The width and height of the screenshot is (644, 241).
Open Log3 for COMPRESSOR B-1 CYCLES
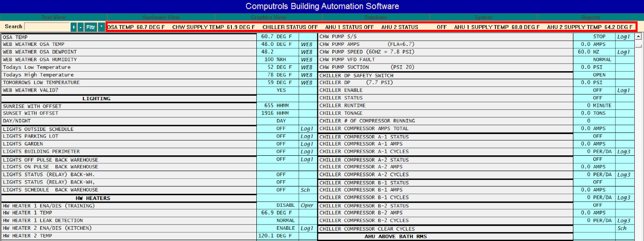pos(624,198)
